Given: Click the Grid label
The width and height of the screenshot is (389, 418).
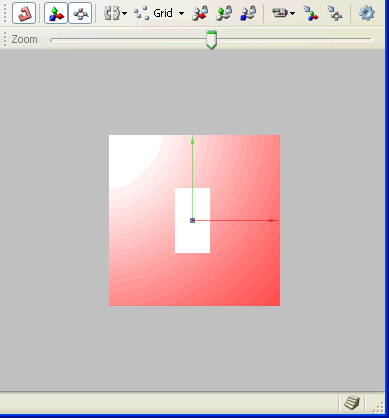Looking at the screenshot, I should [163, 13].
